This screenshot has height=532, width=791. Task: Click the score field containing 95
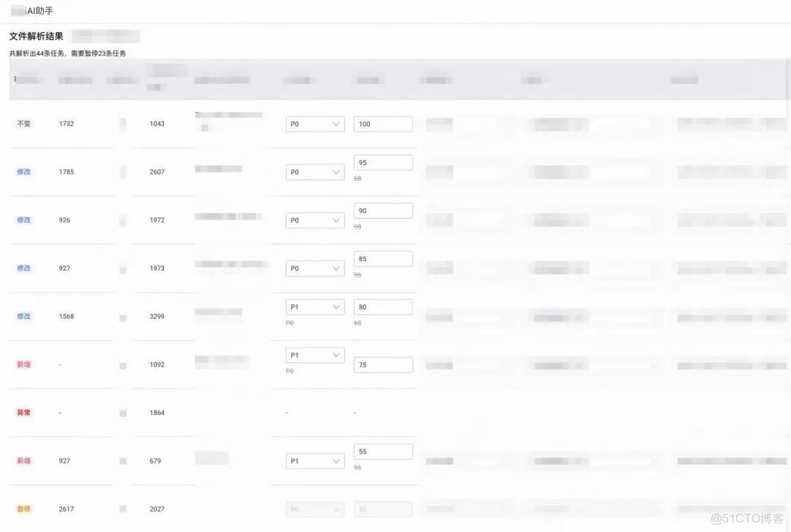coord(383,162)
